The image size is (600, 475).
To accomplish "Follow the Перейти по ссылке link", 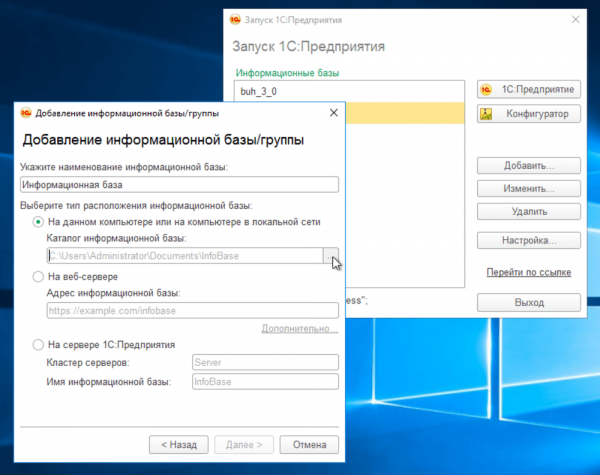I will click(529, 272).
